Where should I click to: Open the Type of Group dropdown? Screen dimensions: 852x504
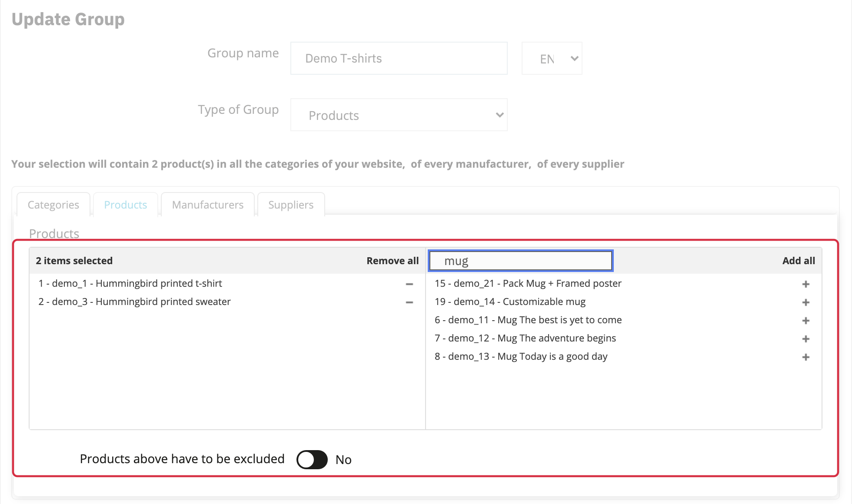point(399,115)
